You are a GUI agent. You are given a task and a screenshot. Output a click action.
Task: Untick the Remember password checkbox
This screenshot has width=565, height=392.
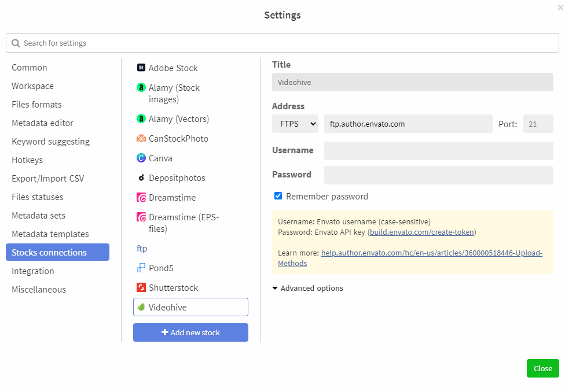click(x=278, y=196)
